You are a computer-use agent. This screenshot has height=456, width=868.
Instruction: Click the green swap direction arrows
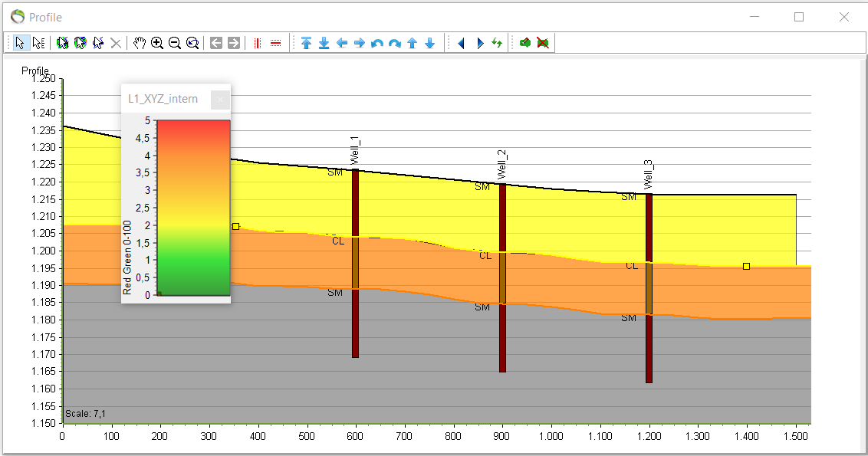497,43
